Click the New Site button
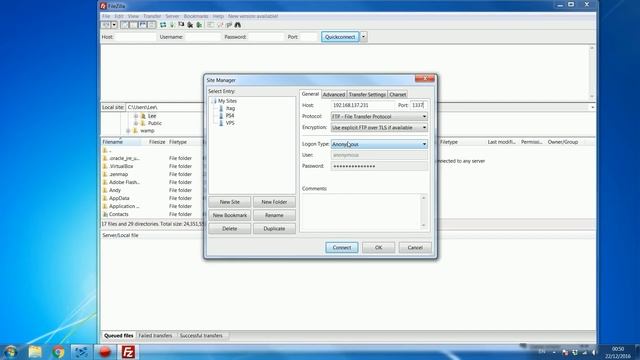 pos(229,202)
